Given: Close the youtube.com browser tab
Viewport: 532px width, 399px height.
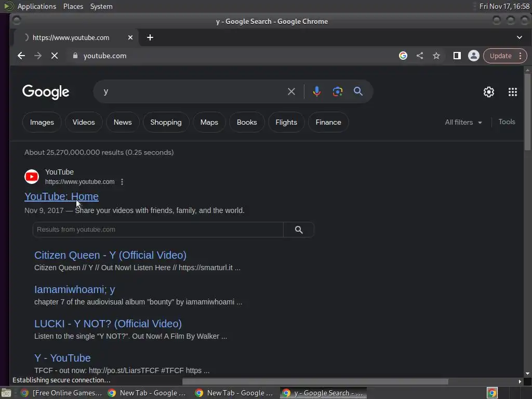Looking at the screenshot, I should (x=130, y=37).
